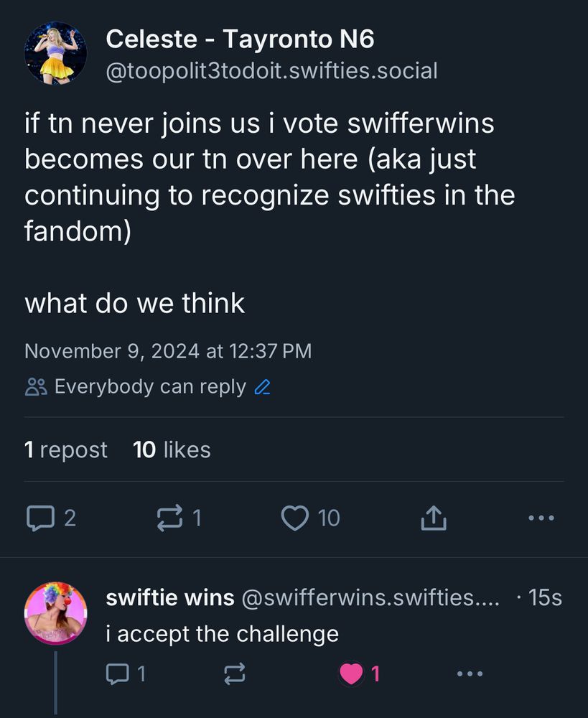Visit the swiftie wins profile name
Viewport: 588px width, 718px height.
pyautogui.click(x=170, y=597)
